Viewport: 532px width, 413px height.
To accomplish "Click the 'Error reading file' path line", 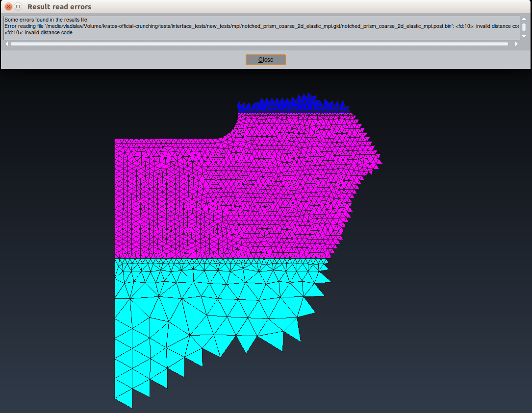I will (x=262, y=26).
